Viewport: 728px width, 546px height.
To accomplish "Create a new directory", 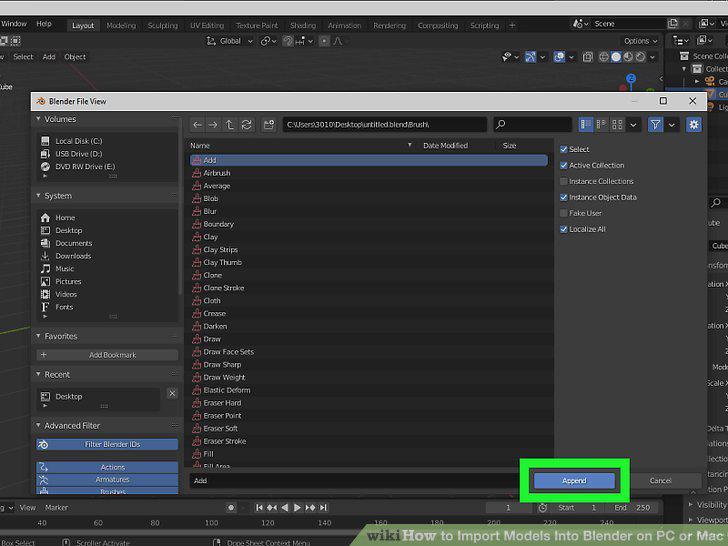I will coord(269,124).
